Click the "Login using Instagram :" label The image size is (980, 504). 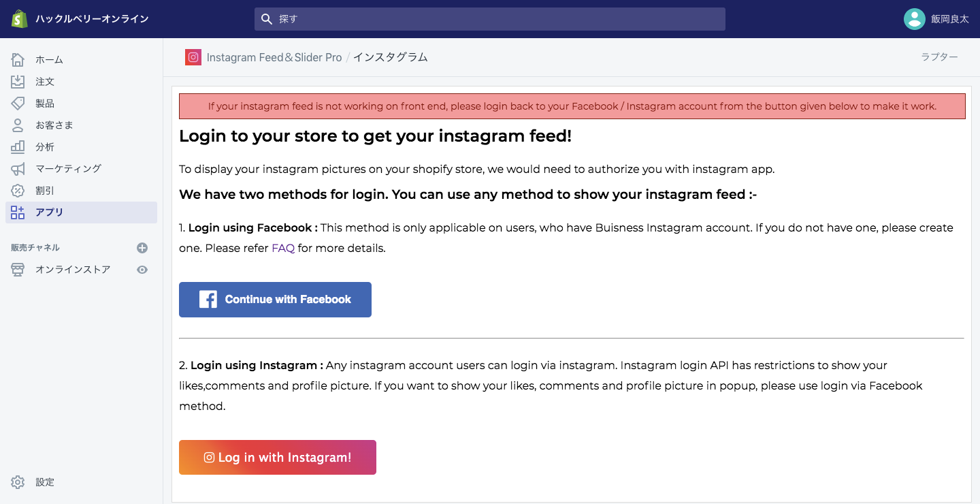coord(257,365)
